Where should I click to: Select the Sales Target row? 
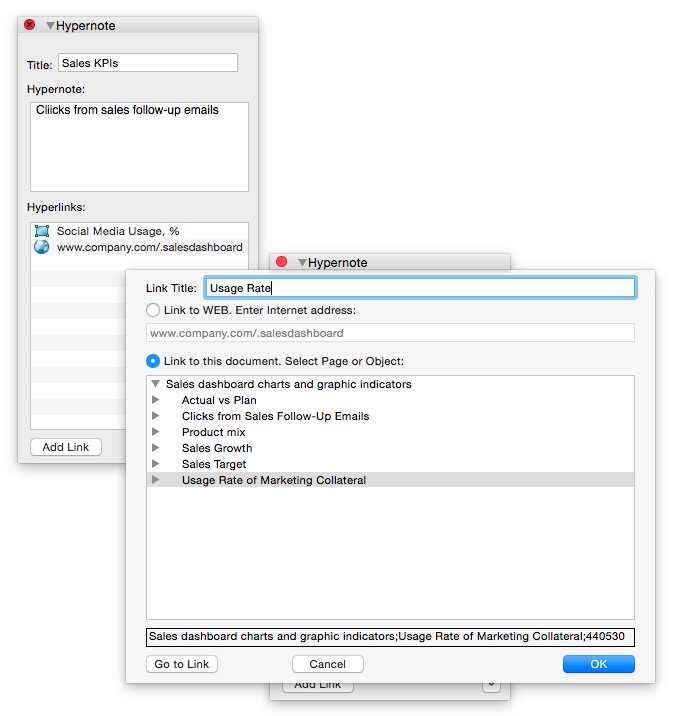click(390, 464)
